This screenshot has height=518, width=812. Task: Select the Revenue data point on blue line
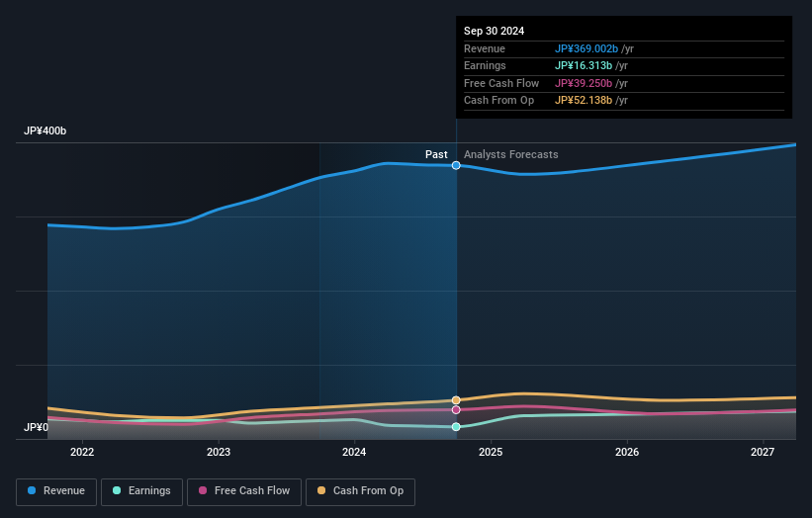(x=456, y=166)
